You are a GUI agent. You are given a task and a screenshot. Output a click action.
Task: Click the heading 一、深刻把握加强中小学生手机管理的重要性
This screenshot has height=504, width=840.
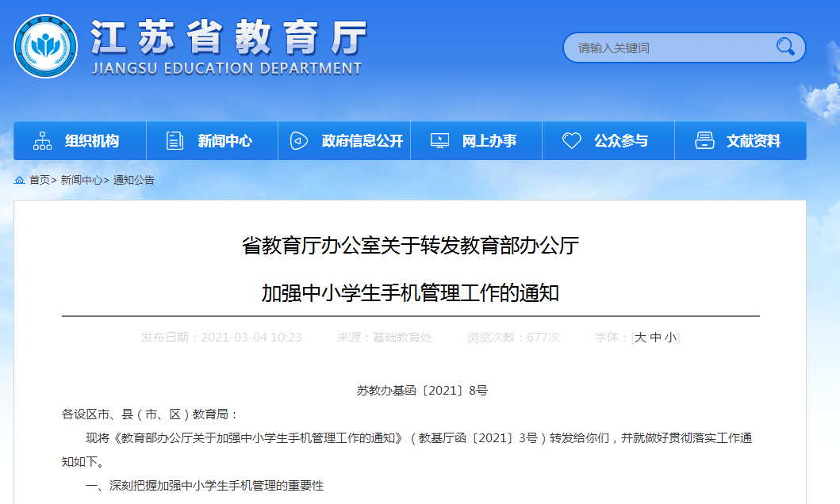click(x=205, y=486)
